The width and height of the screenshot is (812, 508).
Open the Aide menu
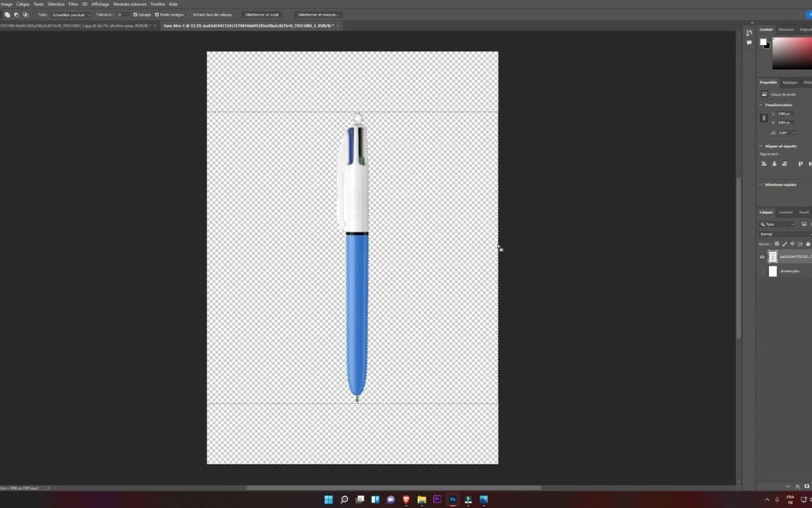pyautogui.click(x=173, y=5)
